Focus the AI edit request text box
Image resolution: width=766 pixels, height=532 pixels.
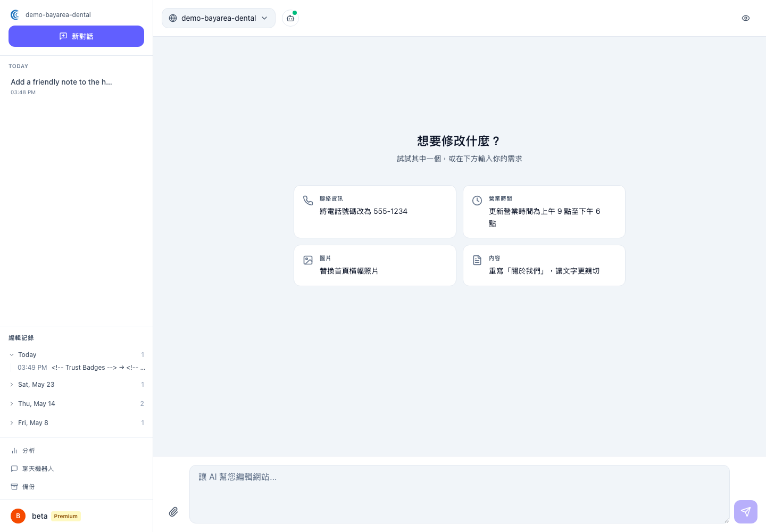[460, 494]
